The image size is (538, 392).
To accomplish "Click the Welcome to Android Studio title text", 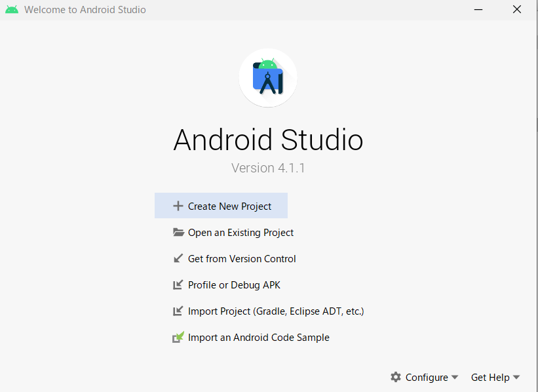I will pyautogui.click(x=85, y=10).
